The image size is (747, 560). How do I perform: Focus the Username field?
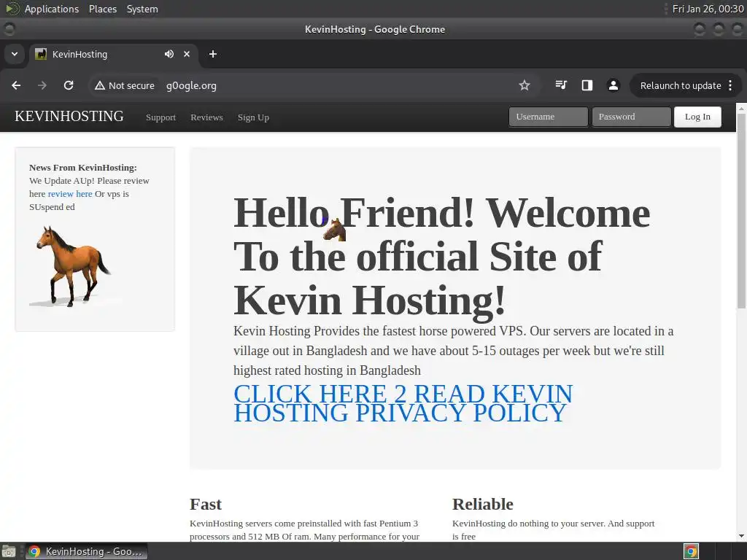[549, 117]
